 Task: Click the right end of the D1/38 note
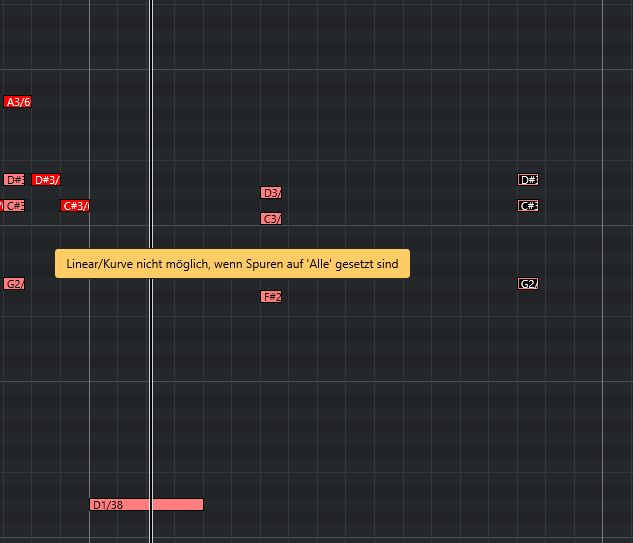click(x=198, y=505)
